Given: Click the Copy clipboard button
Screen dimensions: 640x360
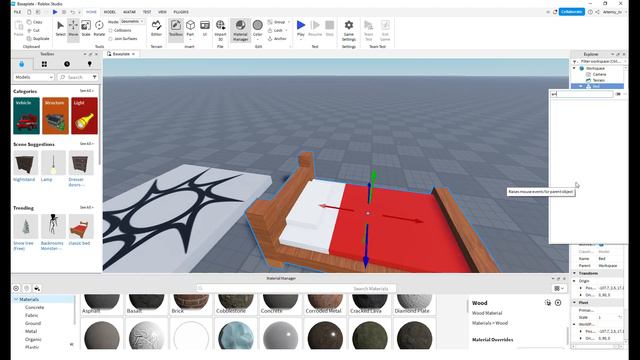Looking at the screenshot, I should tap(34, 22).
